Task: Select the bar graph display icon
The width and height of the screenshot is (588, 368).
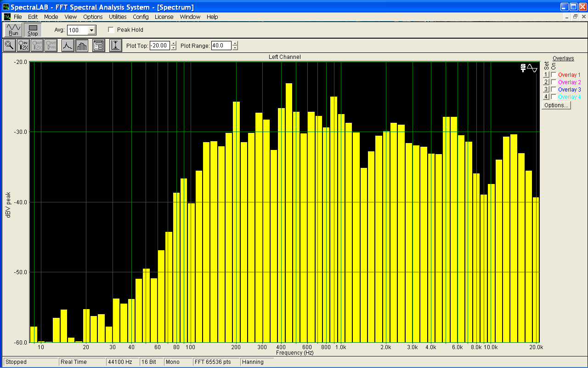Action: click(x=82, y=46)
